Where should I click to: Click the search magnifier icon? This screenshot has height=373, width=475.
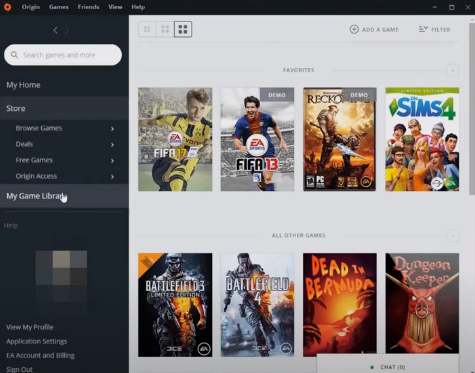(x=14, y=55)
